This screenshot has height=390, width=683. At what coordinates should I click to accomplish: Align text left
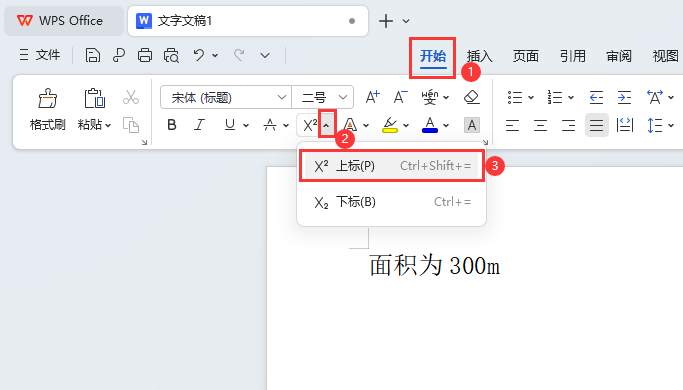click(512, 125)
